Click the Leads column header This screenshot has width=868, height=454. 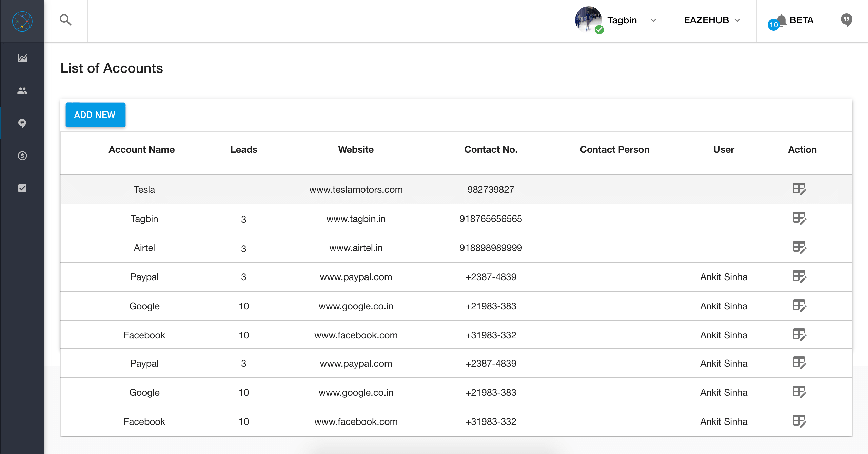pyautogui.click(x=243, y=149)
